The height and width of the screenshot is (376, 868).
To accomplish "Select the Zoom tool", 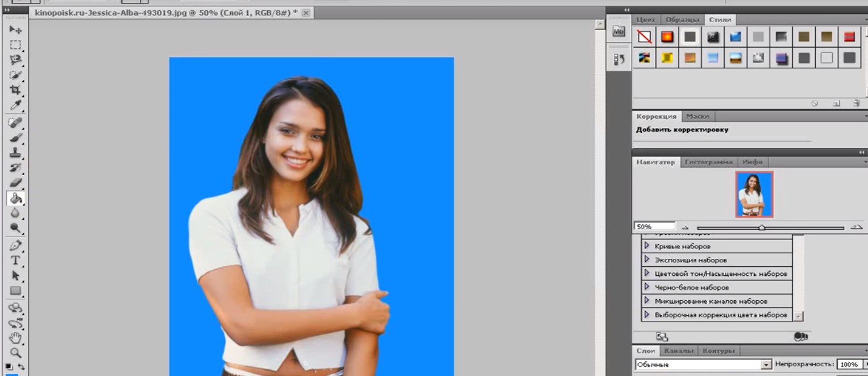I will 15,353.
